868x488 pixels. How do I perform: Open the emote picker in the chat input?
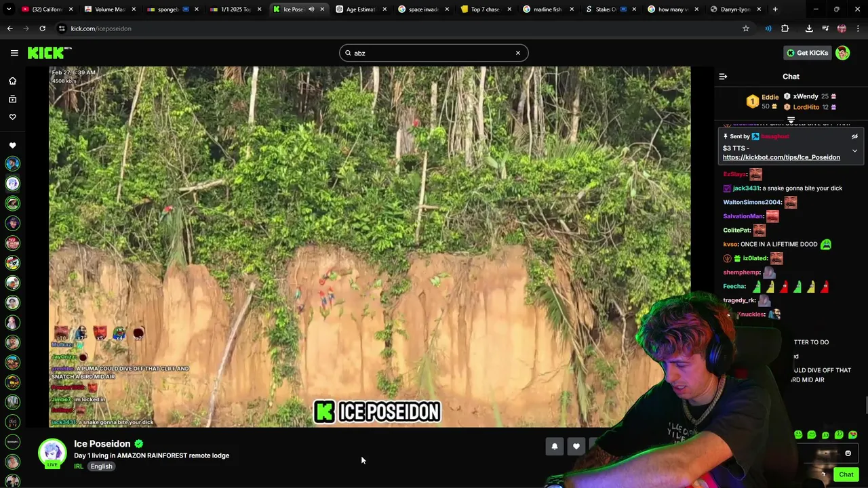pyautogui.click(x=848, y=453)
